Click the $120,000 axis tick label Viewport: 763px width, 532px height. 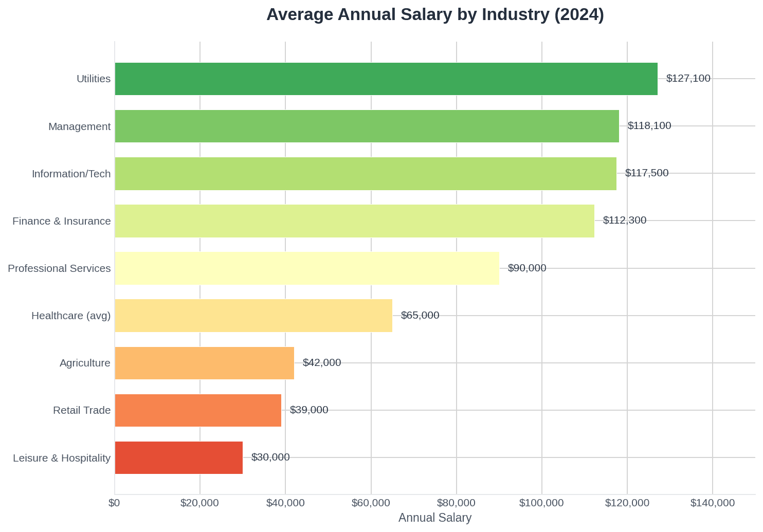[x=627, y=503]
